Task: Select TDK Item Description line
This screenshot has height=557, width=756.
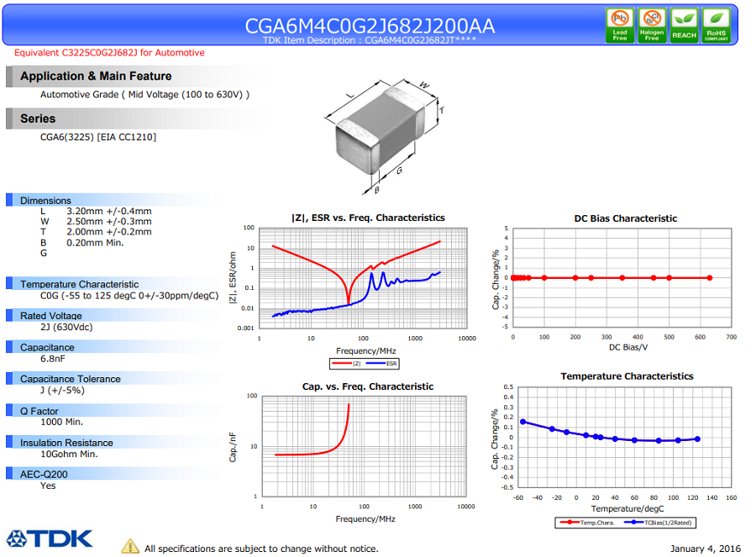Action: [370, 40]
